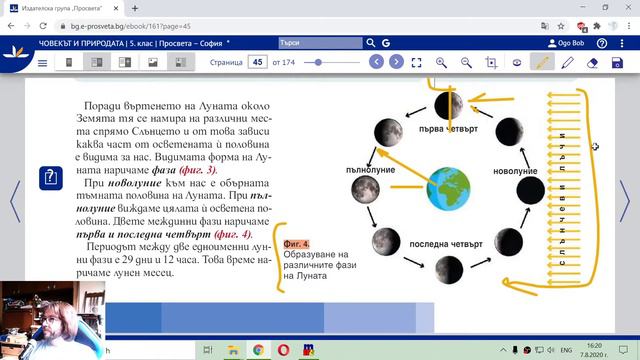Go back in the browser
Viewport: 640px width, 360px height.
click(x=11, y=26)
